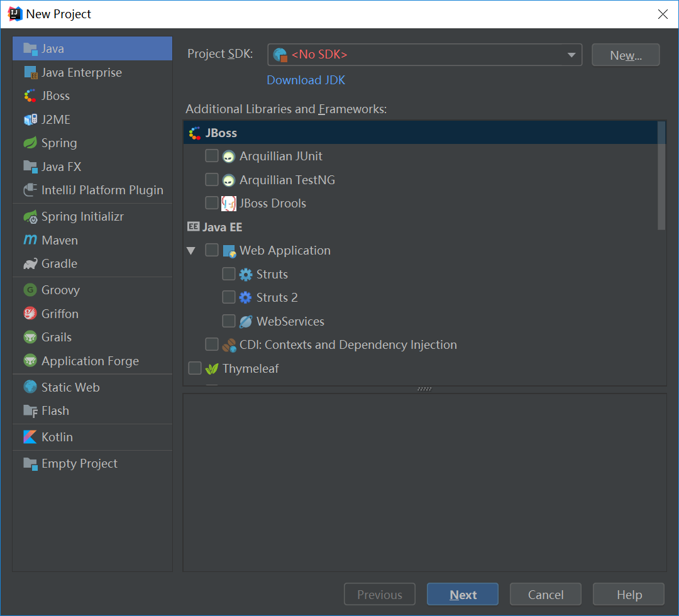679x616 pixels.
Task: Choose Gradle project type label
Action: tap(59, 263)
